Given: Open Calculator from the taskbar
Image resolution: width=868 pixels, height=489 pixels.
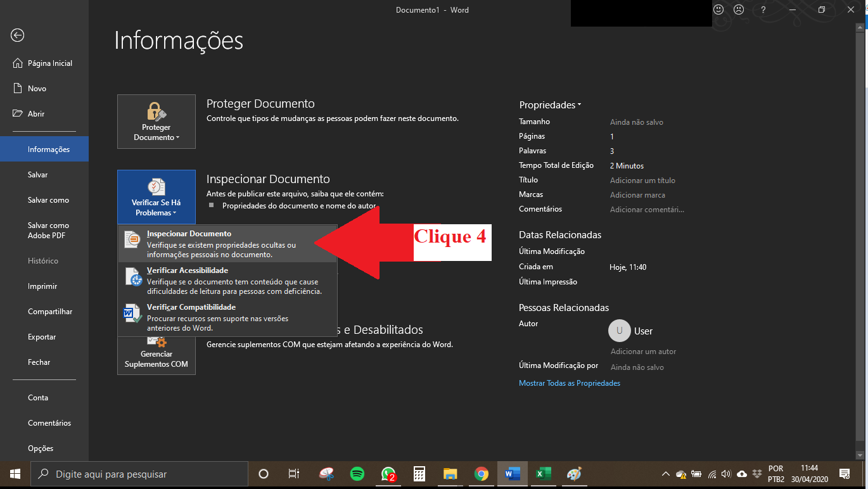Looking at the screenshot, I should tap(419, 474).
